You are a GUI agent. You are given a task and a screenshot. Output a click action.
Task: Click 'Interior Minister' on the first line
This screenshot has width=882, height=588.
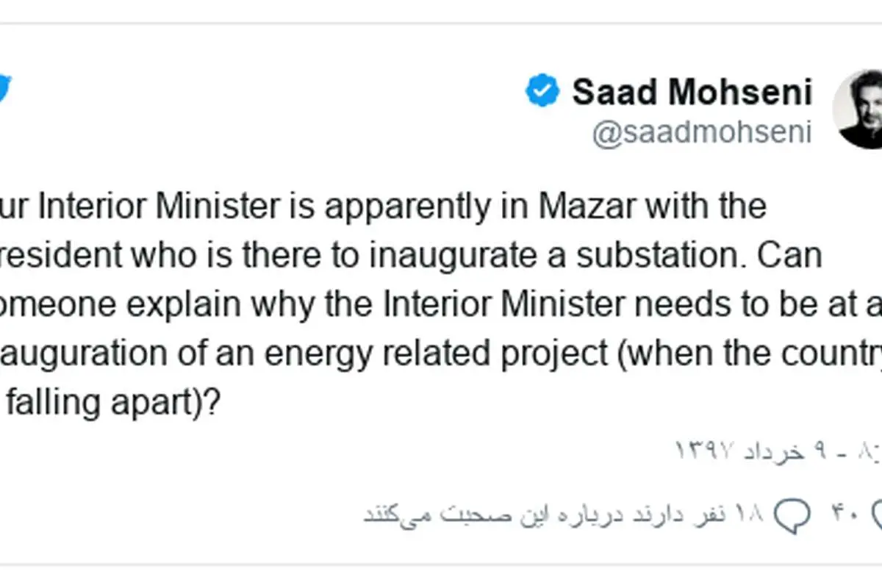pyautogui.click(x=157, y=207)
